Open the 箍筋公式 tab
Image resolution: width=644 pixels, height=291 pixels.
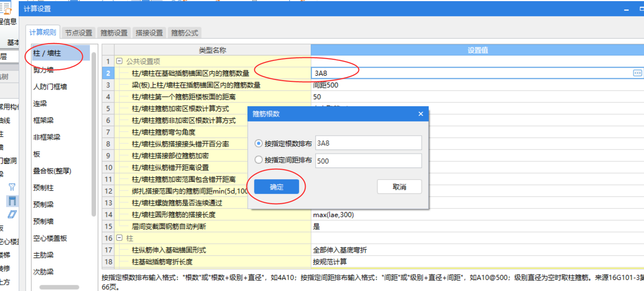[x=185, y=33]
